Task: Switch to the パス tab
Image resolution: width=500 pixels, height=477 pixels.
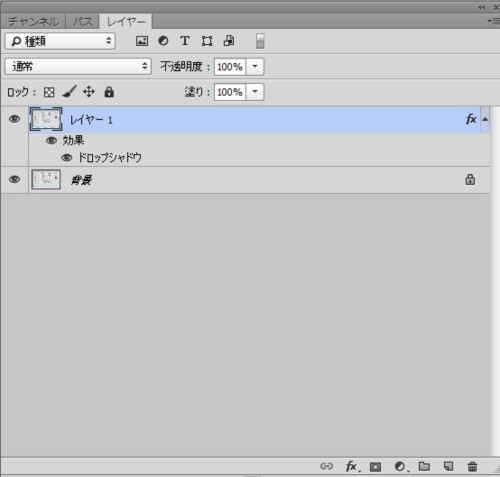Action: [82, 22]
